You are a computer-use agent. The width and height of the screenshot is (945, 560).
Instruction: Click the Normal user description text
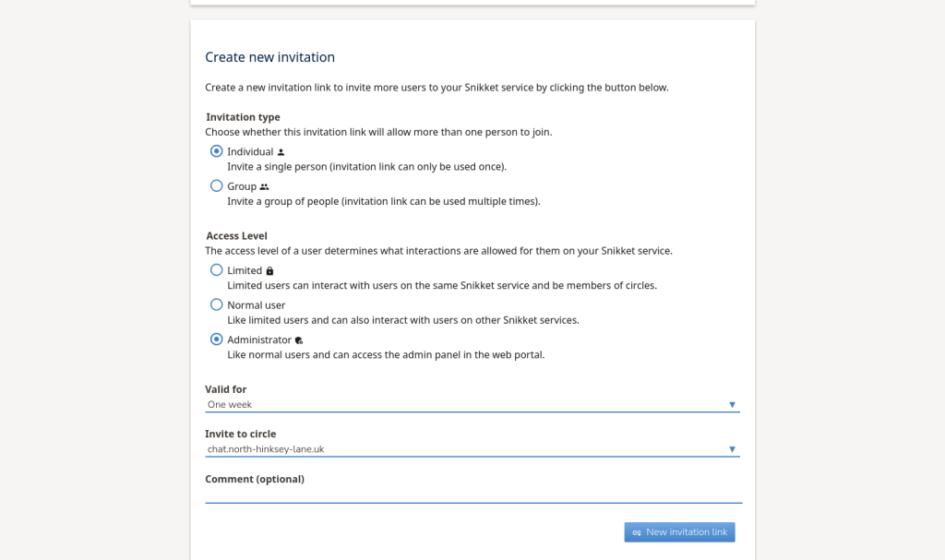402,320
